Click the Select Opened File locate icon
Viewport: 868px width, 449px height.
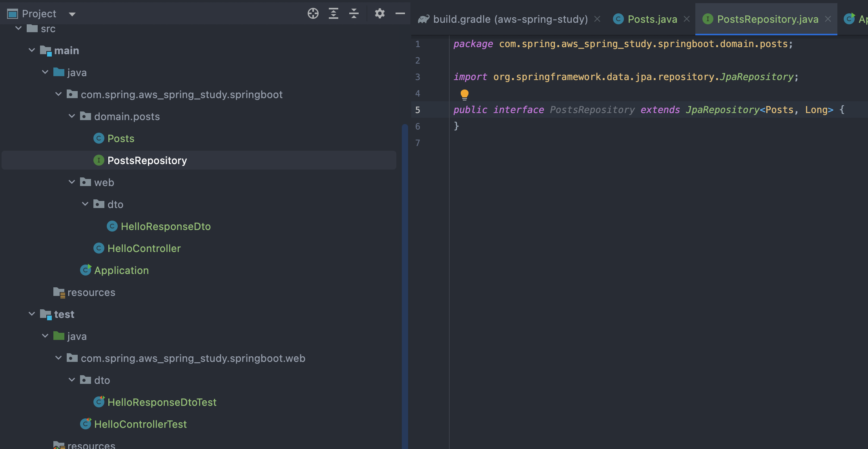click(x=313, y=14)
